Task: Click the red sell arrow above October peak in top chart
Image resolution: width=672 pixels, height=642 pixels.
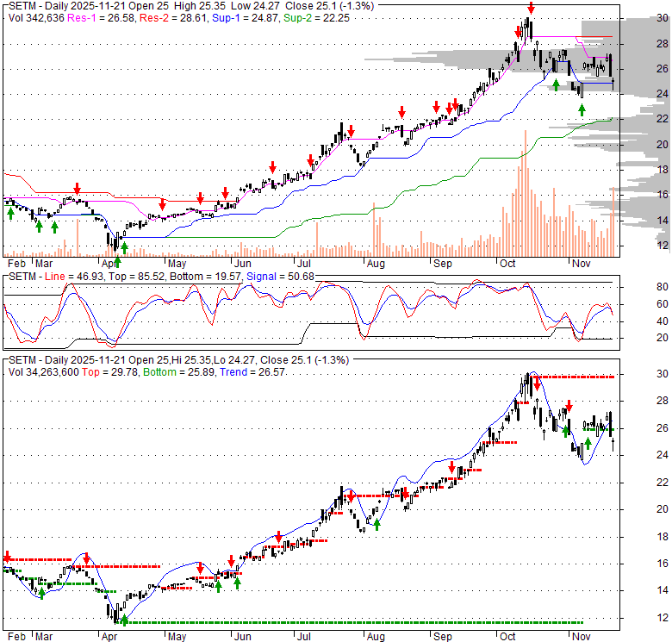Action: [x=531, y=9]
